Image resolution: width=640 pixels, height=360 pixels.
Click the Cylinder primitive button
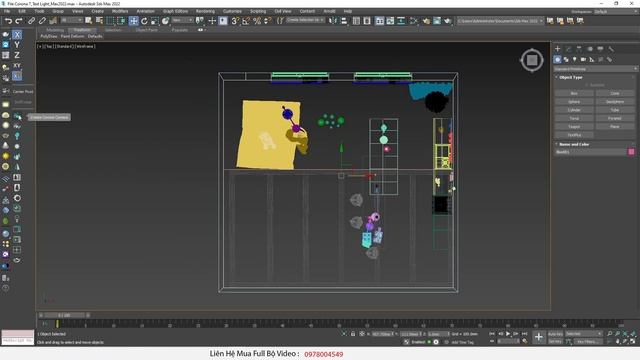click(574, 110)
